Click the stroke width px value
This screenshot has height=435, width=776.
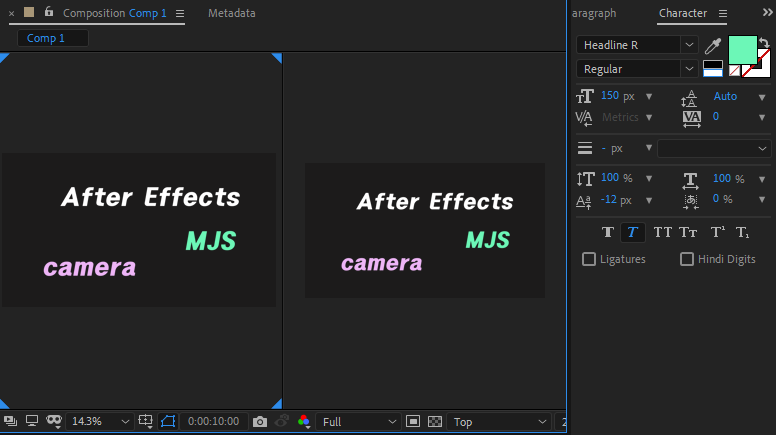coord(612,148)
